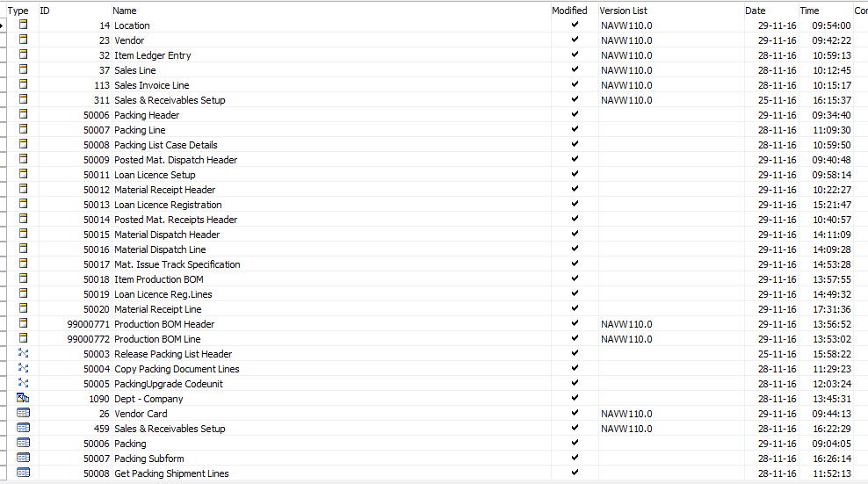This screenshot has width=868, height=484.
Task: Toggle Modified checkmark for Loan Licence Setup
Action: pos(575,174)
